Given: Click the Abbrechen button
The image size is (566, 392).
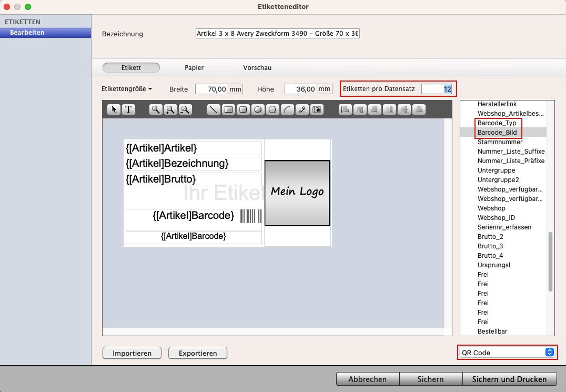Looking at the screenshot, I should (x=368, y=379).
